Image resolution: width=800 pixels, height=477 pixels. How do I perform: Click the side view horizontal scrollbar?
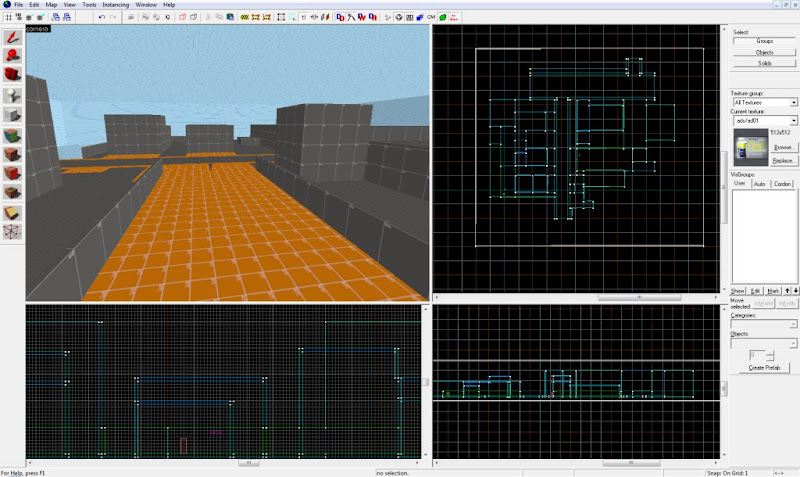(x=576, y=463)
